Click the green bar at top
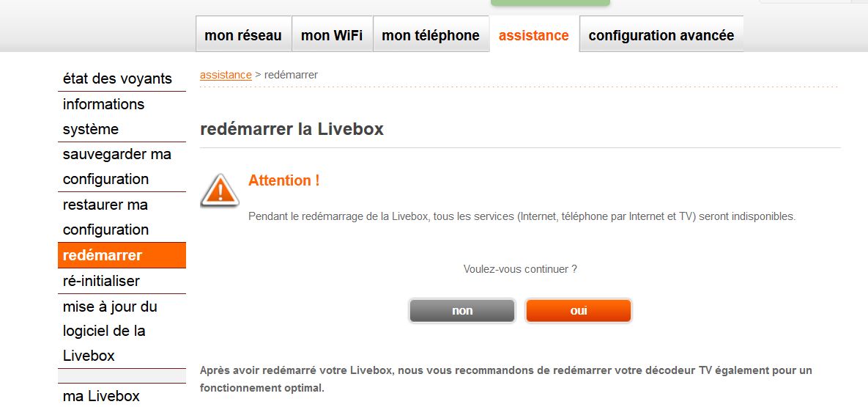The height and width of the screenshot is (407, 868). [550, 3]
